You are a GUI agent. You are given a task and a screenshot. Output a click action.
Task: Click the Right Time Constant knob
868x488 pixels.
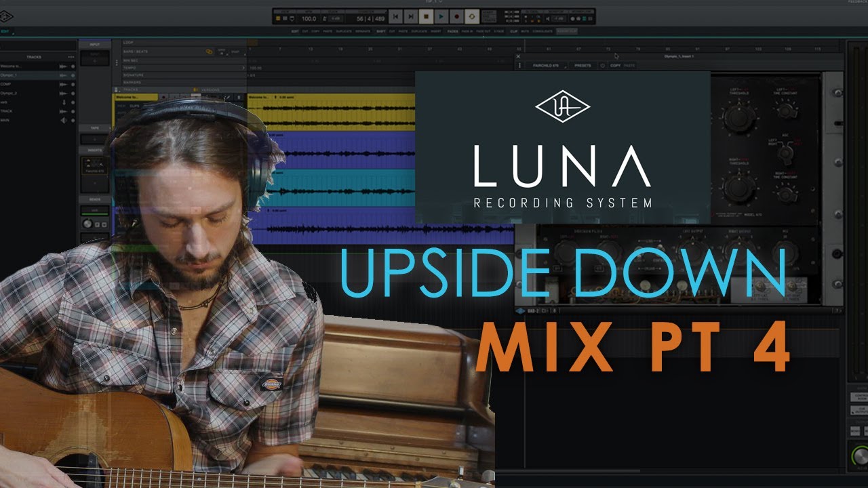(785, 195)
